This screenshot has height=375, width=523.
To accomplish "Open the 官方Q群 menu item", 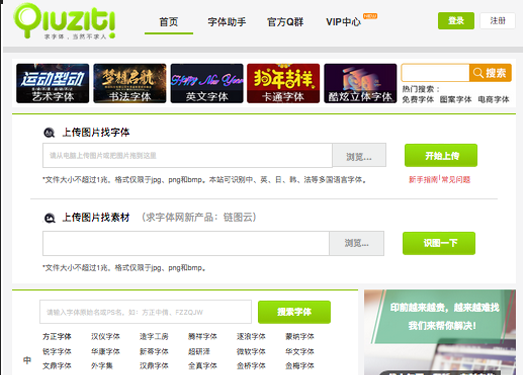I will pyautogui.click(x=285, y=22).
